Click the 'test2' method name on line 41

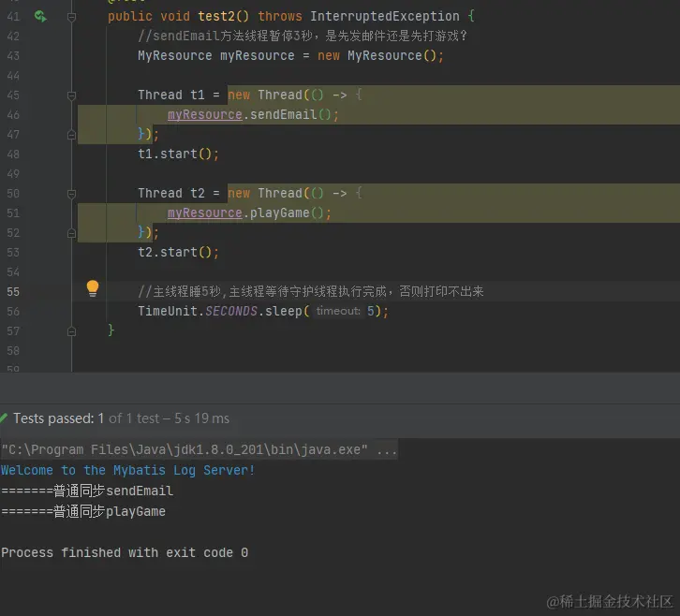tap(216, 16)
